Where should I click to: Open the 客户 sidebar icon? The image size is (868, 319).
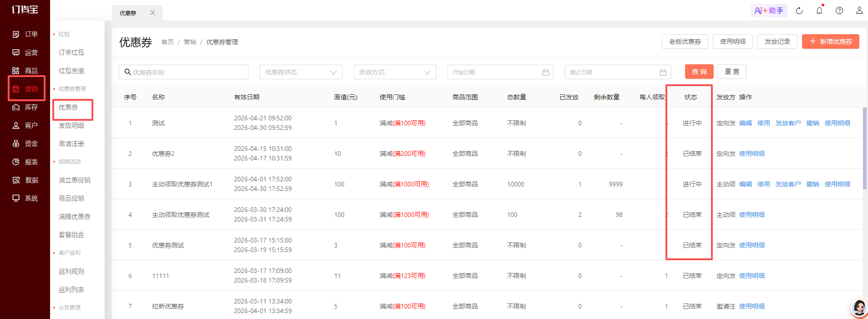[x=16, y=125]
